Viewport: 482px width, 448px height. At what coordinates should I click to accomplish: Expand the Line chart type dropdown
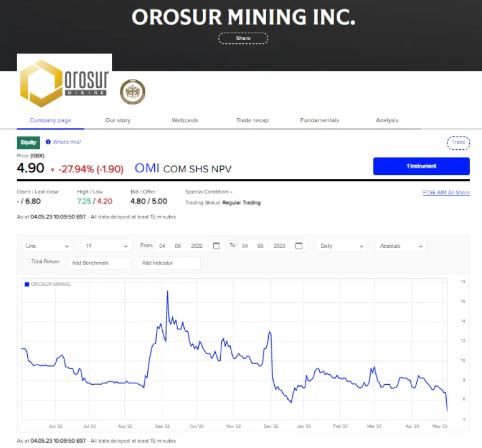pyautogui.click(x=47, y=246)
